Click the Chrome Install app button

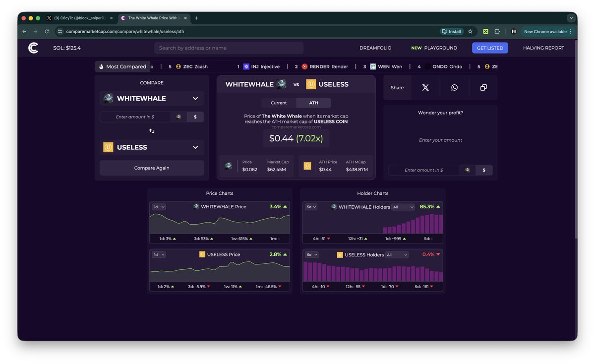click(451, 31)
